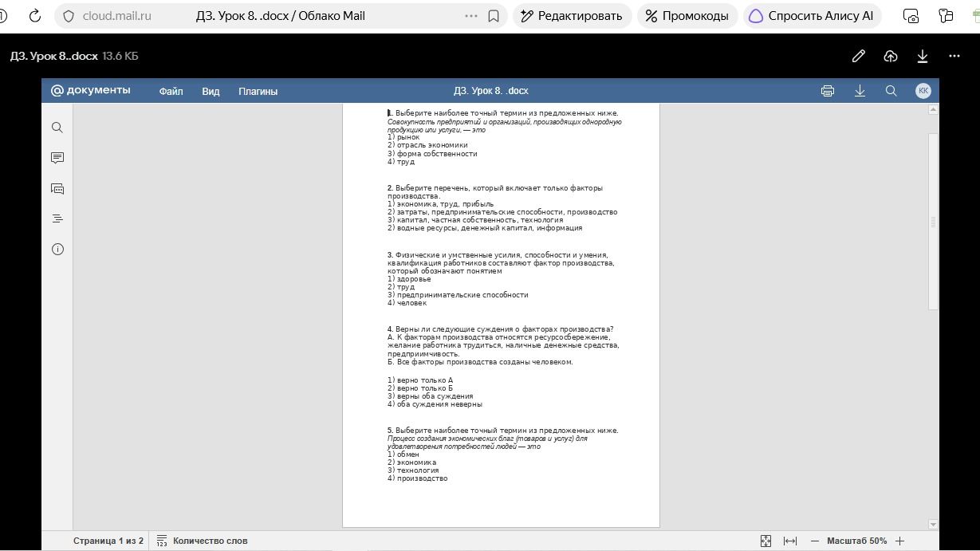Open the Вид menu
980x551 pixels.
pyautogui.click(x=211, y=91)
